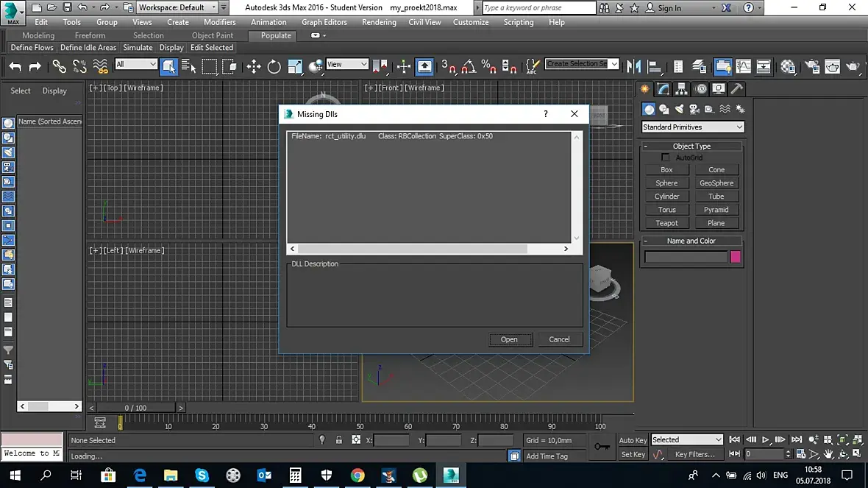Click the Teapot primitive button
This screenshot has width=868, height=488.
[x=666, y=223]
